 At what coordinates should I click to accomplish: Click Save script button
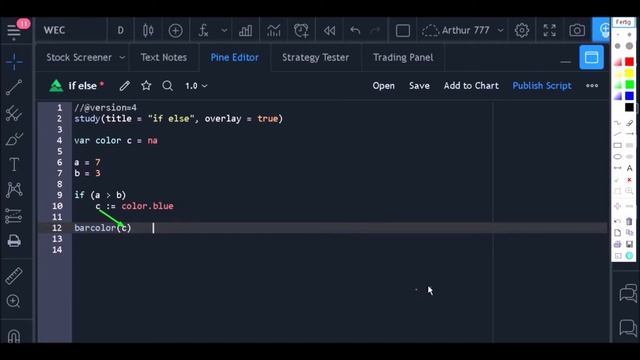tap(419, 86)
